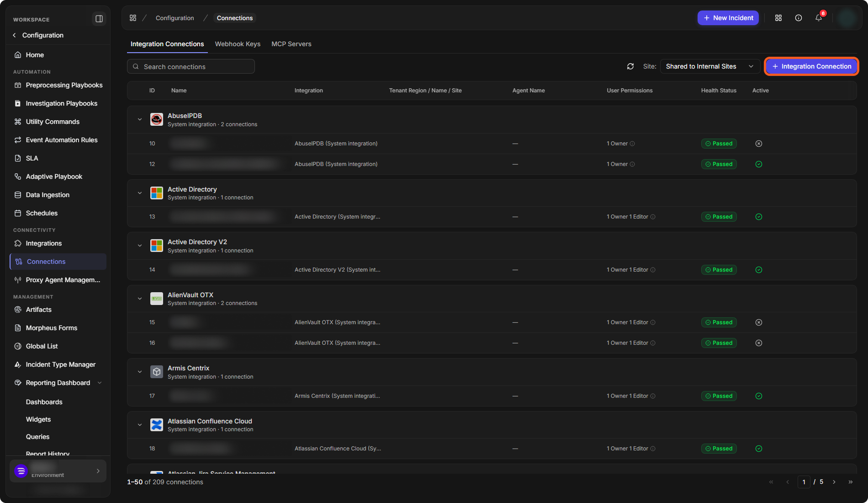Go back via Configuration arrow in sidebar
The image size is (868, 503).
[x=15, y=35]
